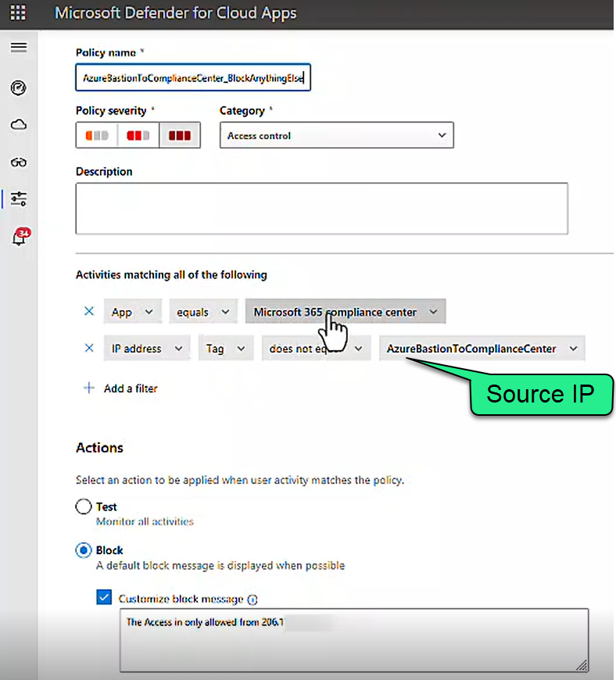
Task: Click the 'Activities matching all of the following' heading
Action: (171, 274)
